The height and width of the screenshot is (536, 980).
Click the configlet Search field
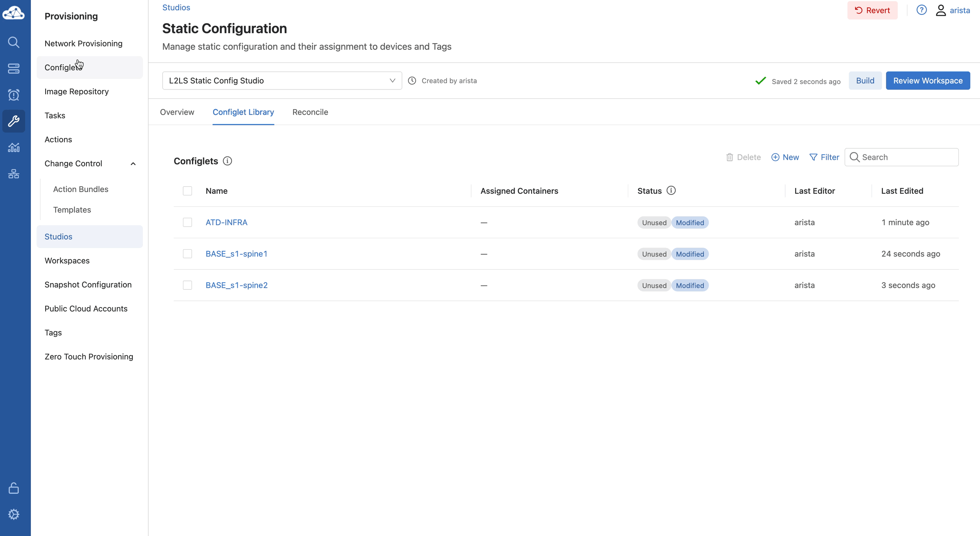click(907, 157)
